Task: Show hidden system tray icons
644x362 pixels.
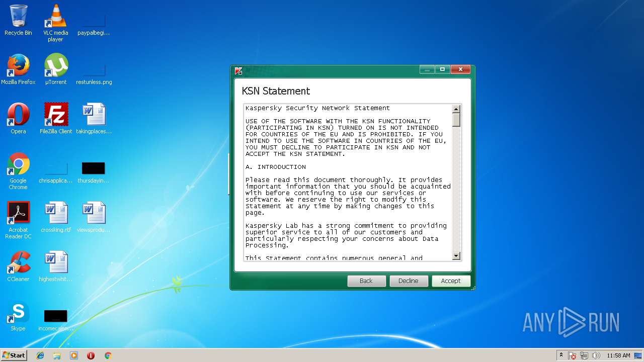Action: (561, 355)
